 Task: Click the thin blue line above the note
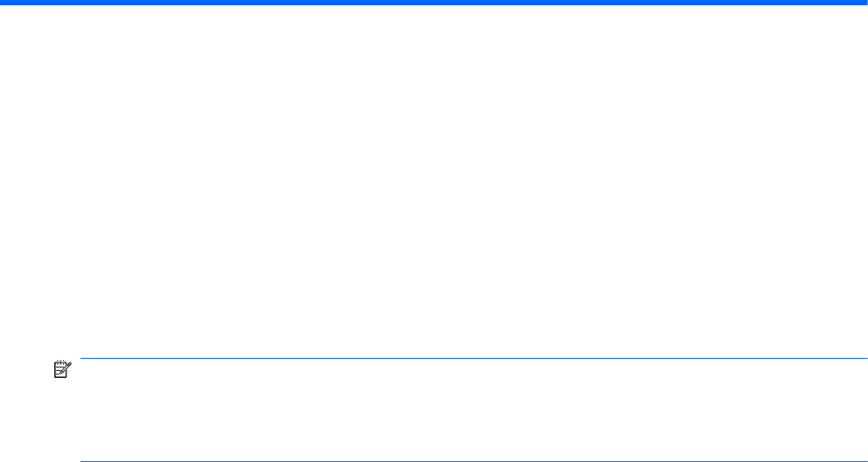474,358
